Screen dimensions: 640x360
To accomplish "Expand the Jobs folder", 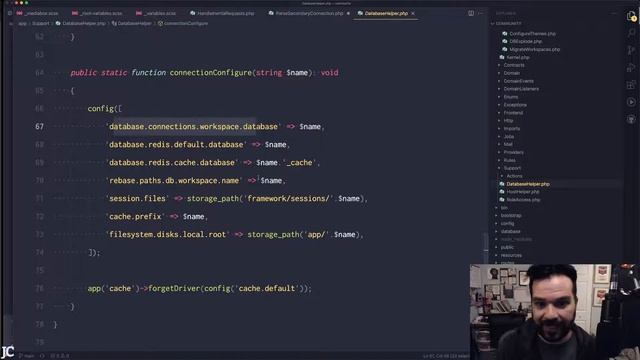I will pos(509,137).
